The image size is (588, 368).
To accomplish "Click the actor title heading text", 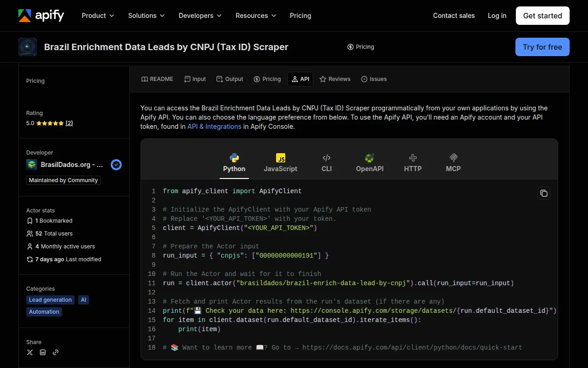I will click(166, 47).
